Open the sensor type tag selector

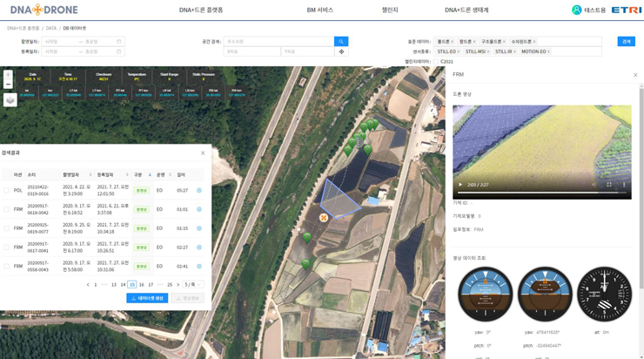[x=517, y=51]
